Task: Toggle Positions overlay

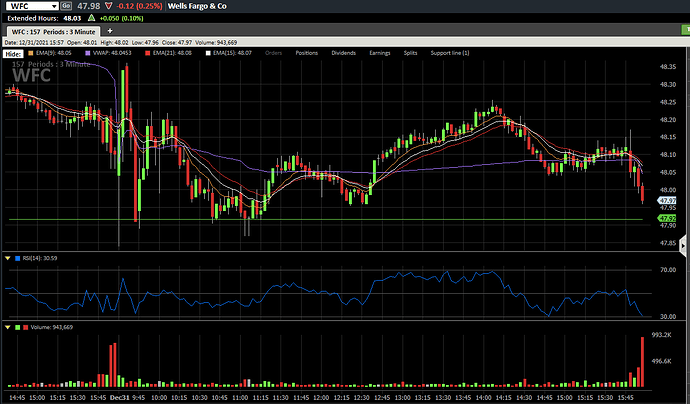Action: click(x=307, y=53)
